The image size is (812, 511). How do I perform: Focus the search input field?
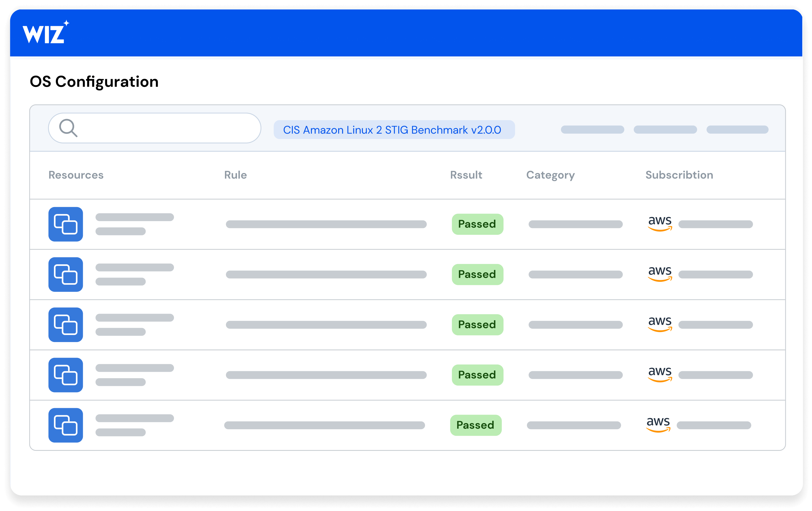pos(155,128)
